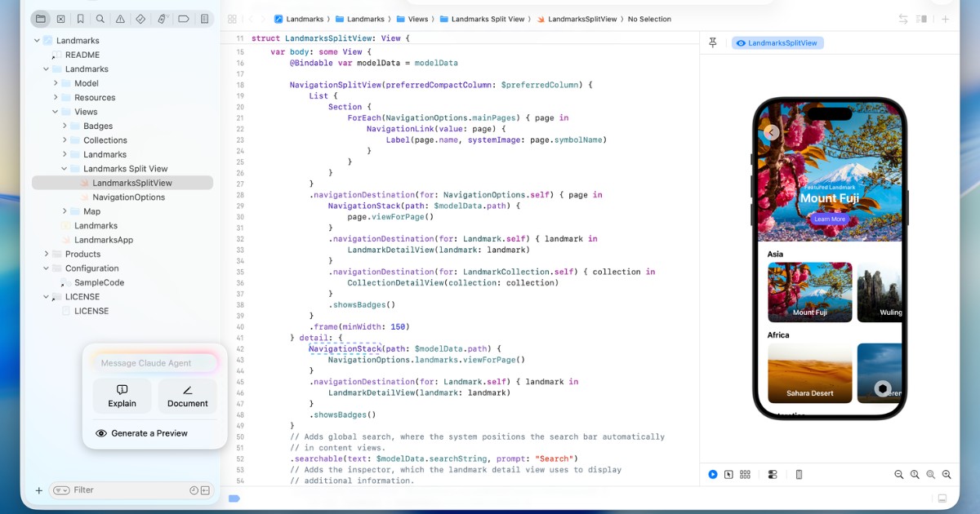This screenshot has width=980, height=514.
Task: Click the live preview play button under canvas
Action: (711, 474)
